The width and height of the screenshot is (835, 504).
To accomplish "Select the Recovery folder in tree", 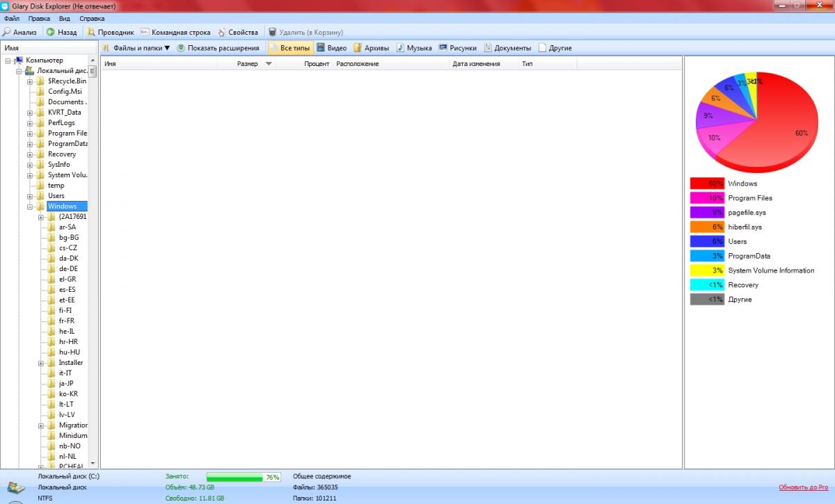I will tap(62, 154).
